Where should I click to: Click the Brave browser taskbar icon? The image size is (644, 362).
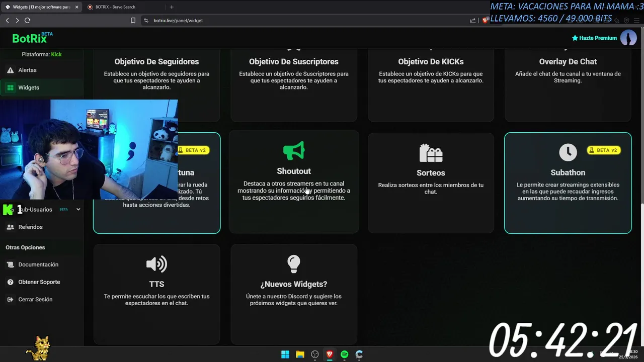click(330, 354)
